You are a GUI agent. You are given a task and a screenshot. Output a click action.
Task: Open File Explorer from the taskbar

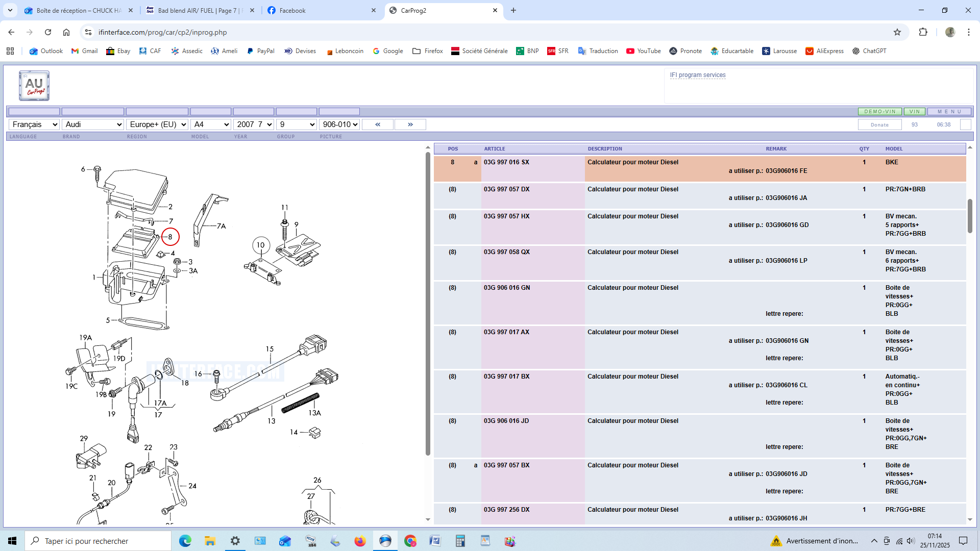[210, 541]
